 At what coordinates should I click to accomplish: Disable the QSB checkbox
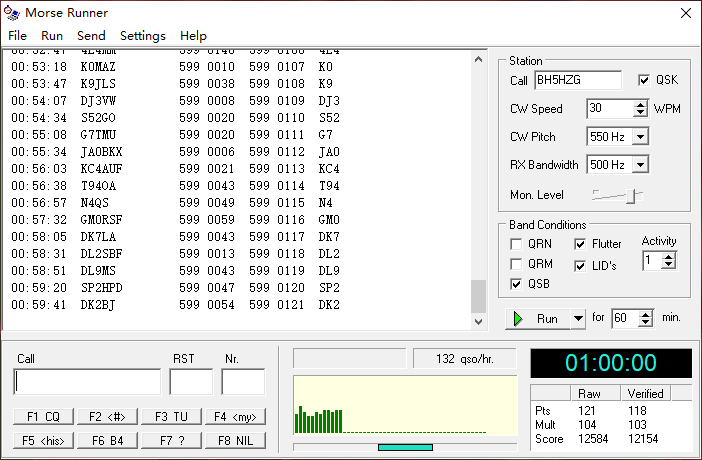pyautogui.click(x=516, y=284)
